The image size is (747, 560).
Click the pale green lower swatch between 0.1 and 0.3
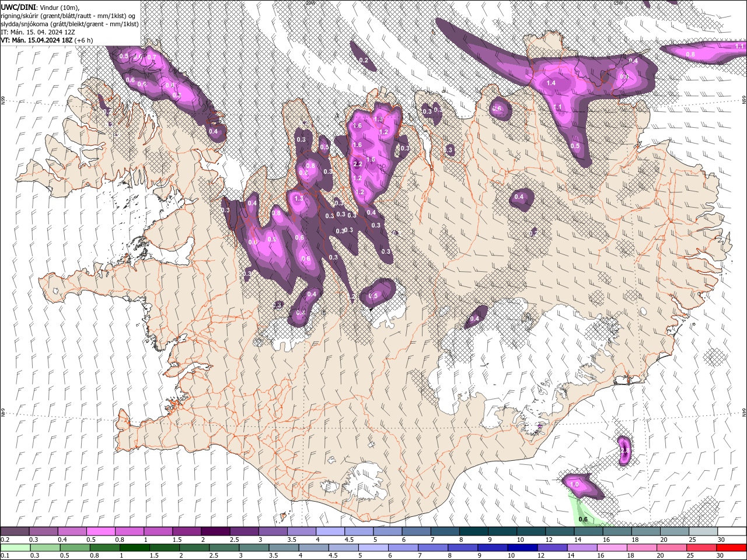click(15, 548)
